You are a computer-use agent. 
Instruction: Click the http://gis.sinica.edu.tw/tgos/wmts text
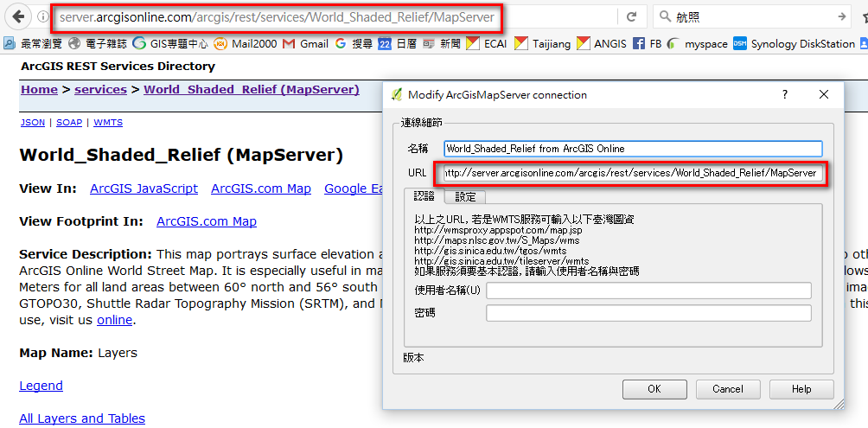[x=490, y=250]
